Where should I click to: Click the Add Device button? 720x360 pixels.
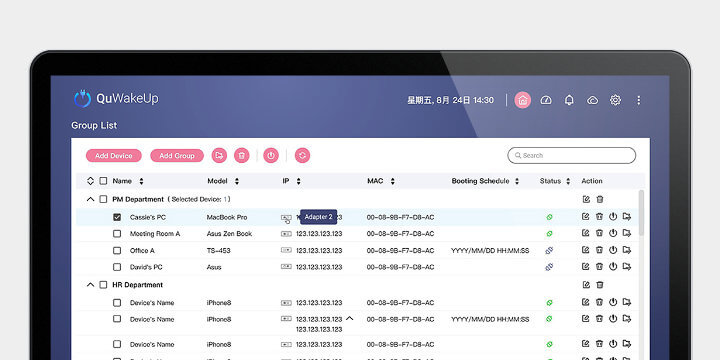click(x=114, y=156)
